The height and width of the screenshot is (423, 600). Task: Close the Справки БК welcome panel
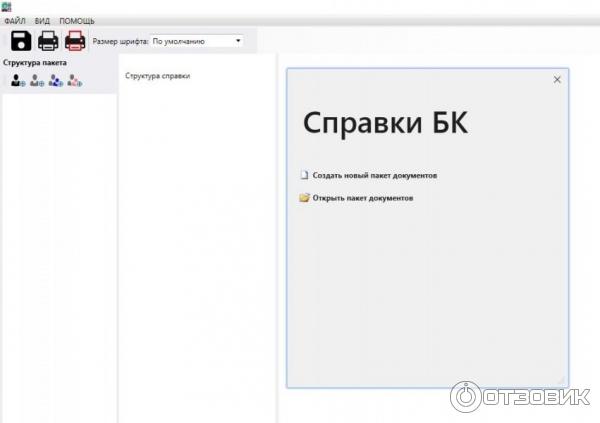click(x=557, y=81)
